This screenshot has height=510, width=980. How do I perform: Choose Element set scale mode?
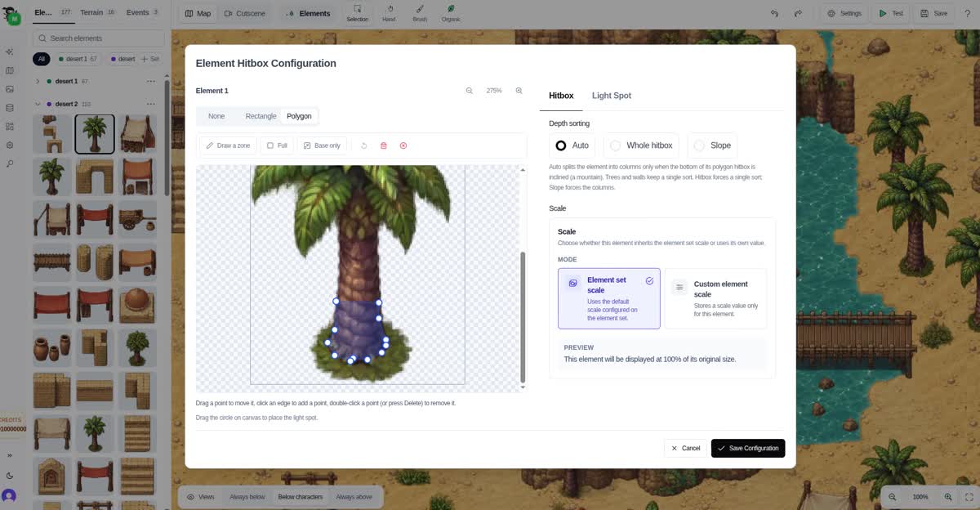coord(609,299)
